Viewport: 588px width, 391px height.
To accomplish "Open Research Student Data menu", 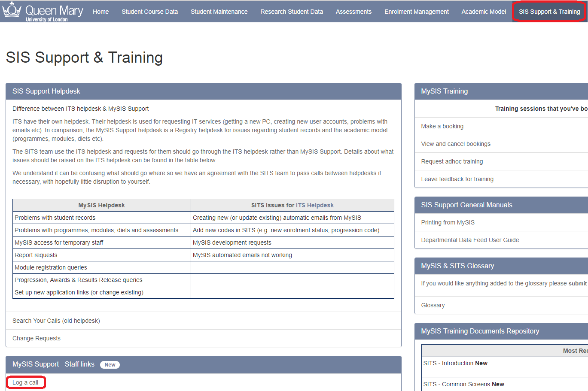I will click(292, 12).
